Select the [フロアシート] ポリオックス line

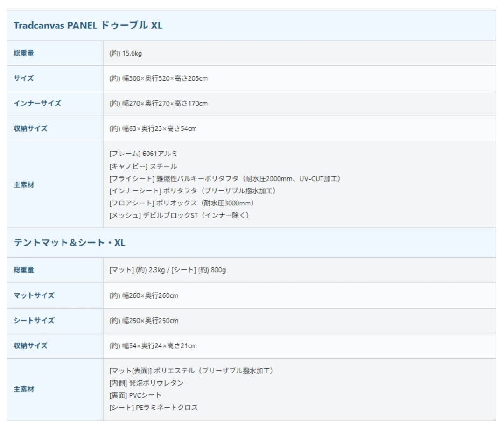tap(182, 203)
